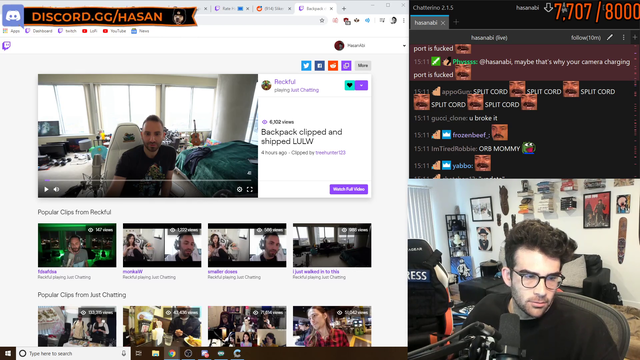Screen dimensions: 640x360
Task: Copy clip link with purple copy icon
Action: click(346, 65)
